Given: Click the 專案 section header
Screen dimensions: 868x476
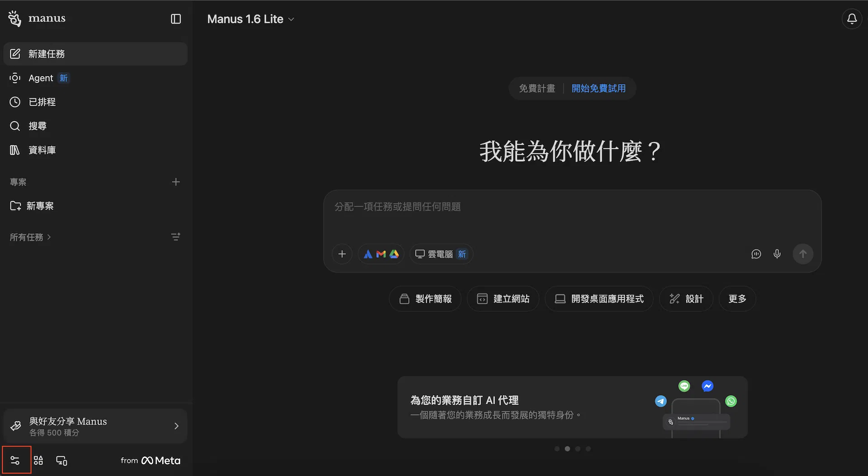Looking at the screenshot, I should 18,182.
